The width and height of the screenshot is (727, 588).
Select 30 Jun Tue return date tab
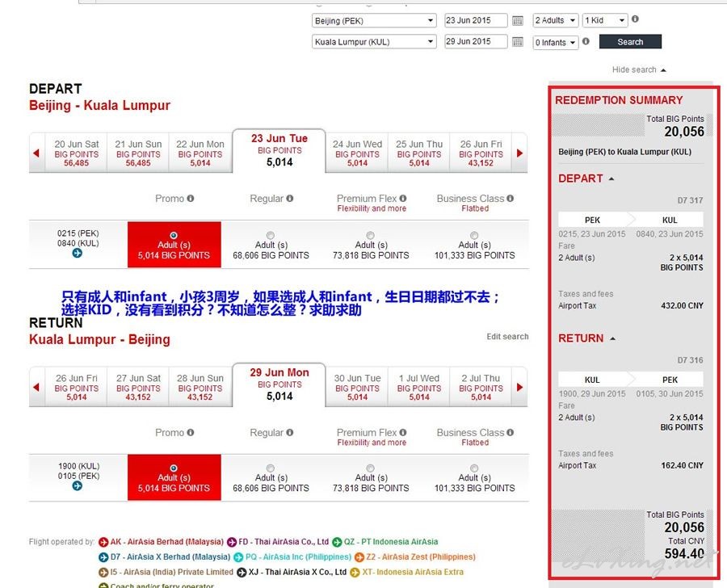(x=357, y=387)
